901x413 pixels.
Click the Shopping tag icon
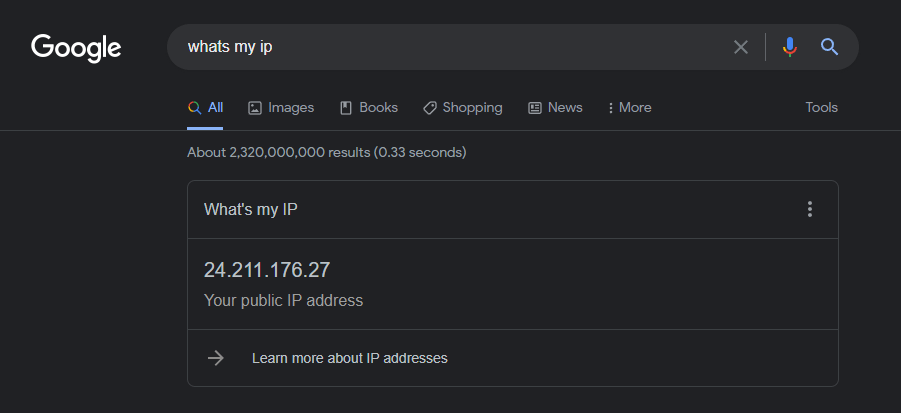tap(430, 108)
